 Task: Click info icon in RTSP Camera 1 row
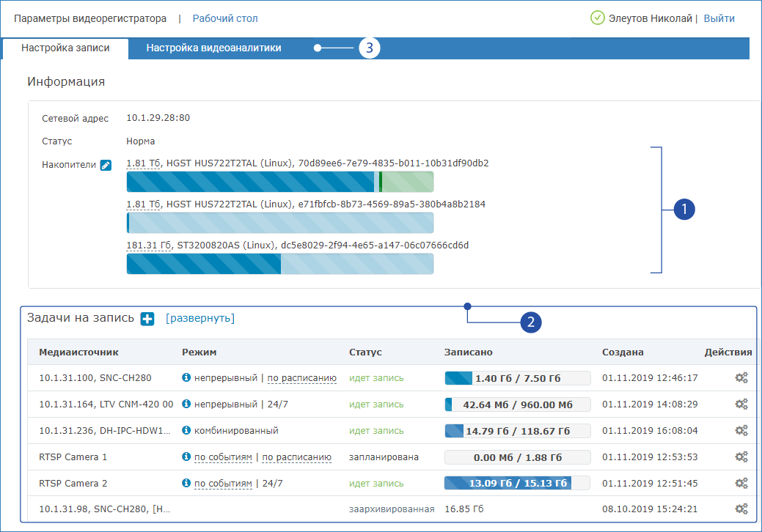[x=186, y=457]
